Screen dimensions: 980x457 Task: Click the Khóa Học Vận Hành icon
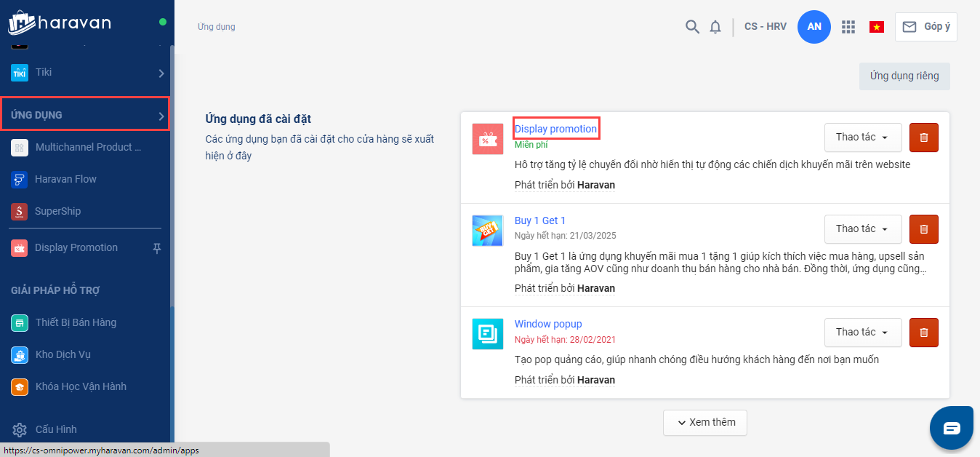(x=20, y=387)
